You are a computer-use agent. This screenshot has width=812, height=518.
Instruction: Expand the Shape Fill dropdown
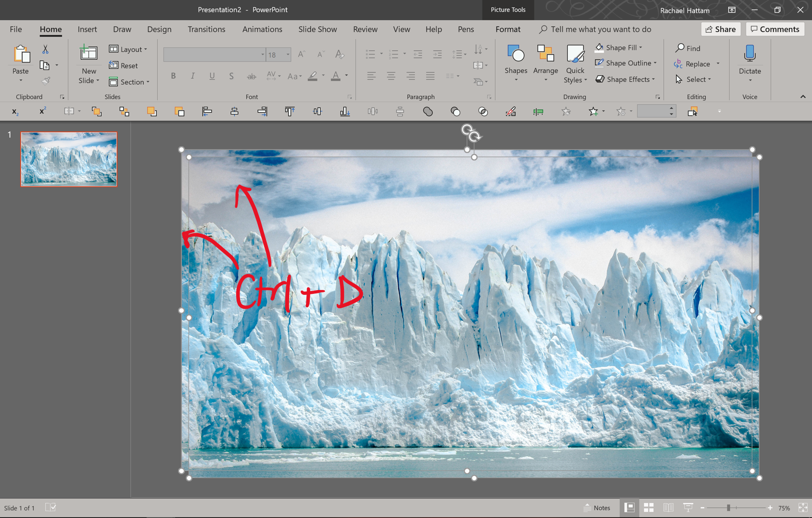(x=641, y=47)
